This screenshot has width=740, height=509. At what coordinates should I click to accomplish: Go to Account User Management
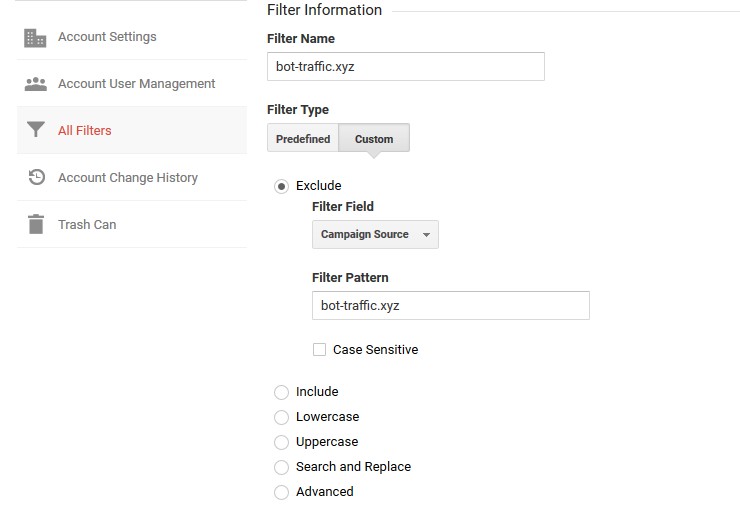(136, 84)
